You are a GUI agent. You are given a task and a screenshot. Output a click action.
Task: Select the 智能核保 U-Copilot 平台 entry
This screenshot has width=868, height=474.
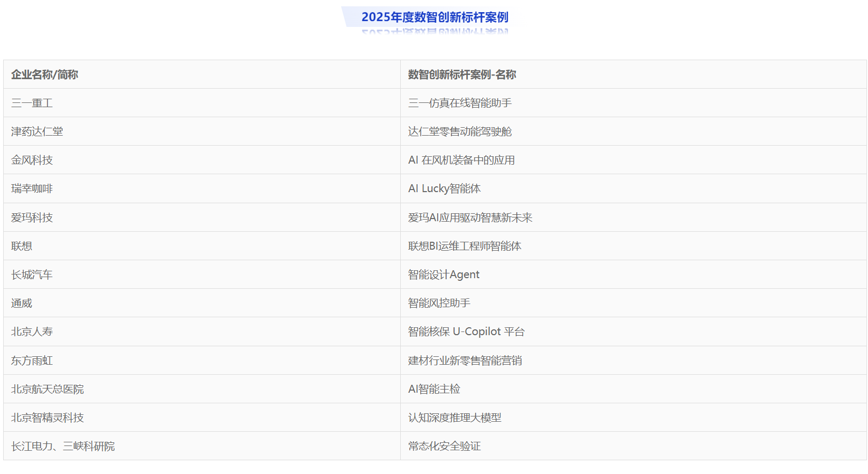466,332
